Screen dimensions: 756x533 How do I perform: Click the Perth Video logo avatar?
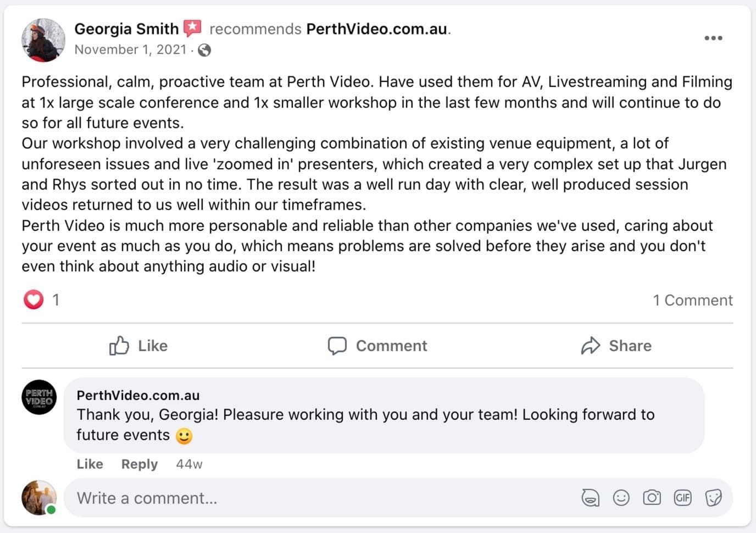click(39, 397)
